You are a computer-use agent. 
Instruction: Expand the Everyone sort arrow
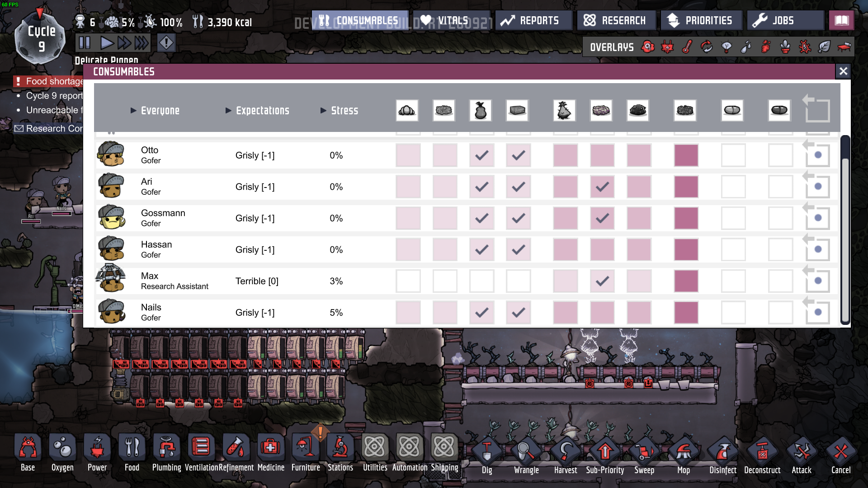coord(133,111)
